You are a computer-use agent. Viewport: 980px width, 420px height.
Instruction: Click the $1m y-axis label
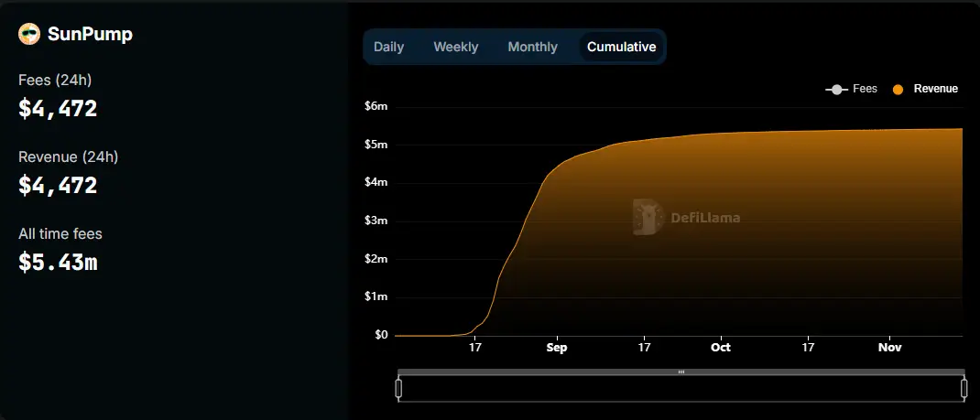(376, 297)
